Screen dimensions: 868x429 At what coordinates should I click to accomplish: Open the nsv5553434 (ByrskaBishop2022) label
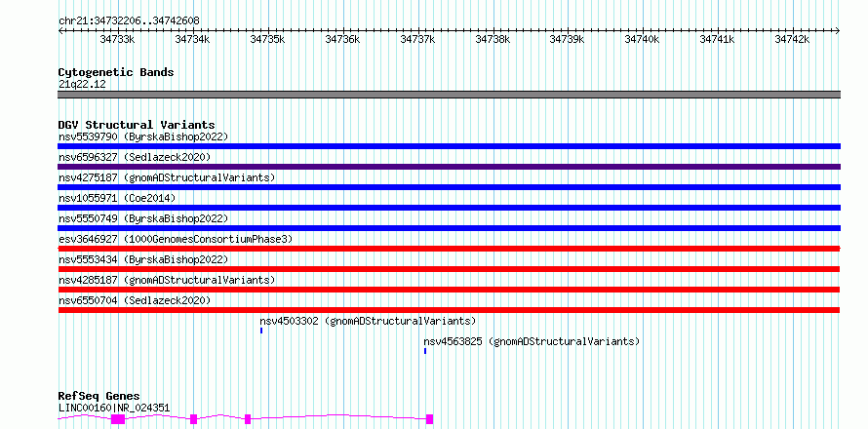point(143,259)
